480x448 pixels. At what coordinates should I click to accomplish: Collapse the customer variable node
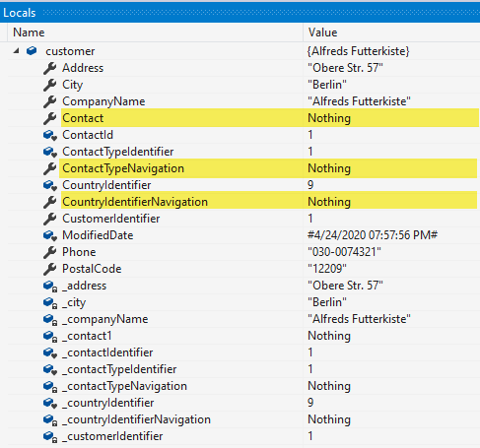point(16,51)
